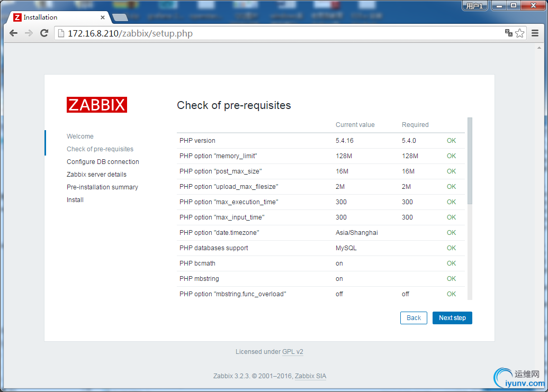Click PHP option "max_input_time" label
Image resolution: width=548 pixels, height=392 pixels.
222,217
